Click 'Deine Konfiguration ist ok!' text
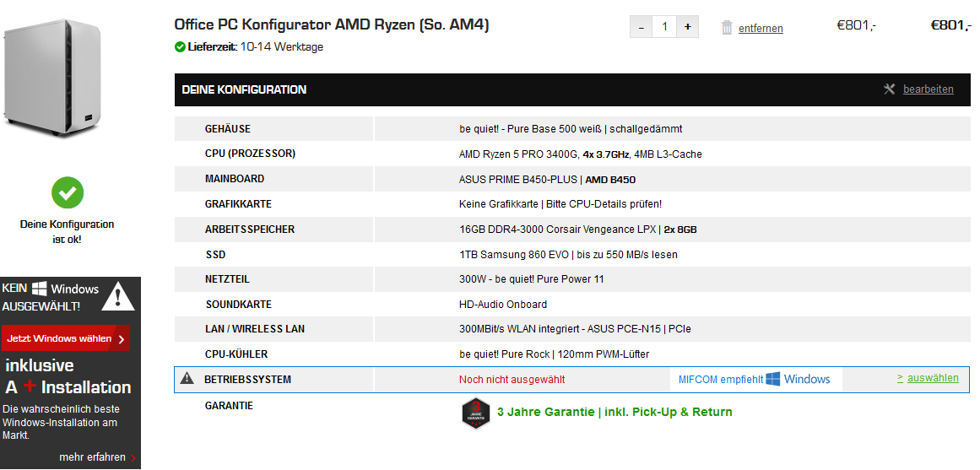The height and width of the screenshot is (470, 980). coord(67,231)
